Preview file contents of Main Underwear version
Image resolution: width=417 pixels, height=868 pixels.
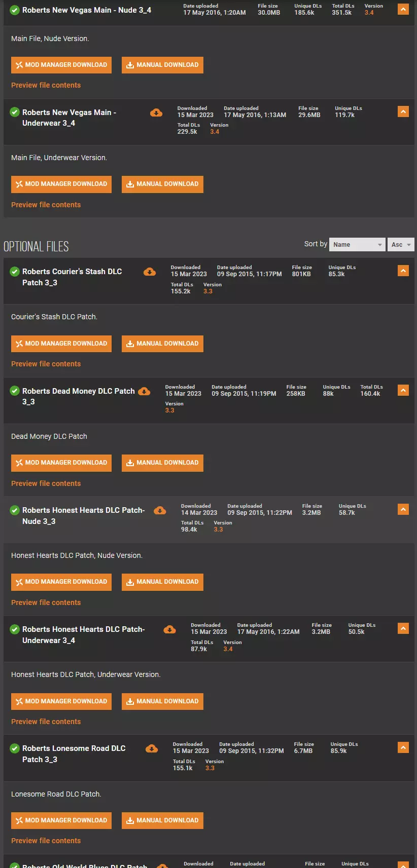coord(46,205)
